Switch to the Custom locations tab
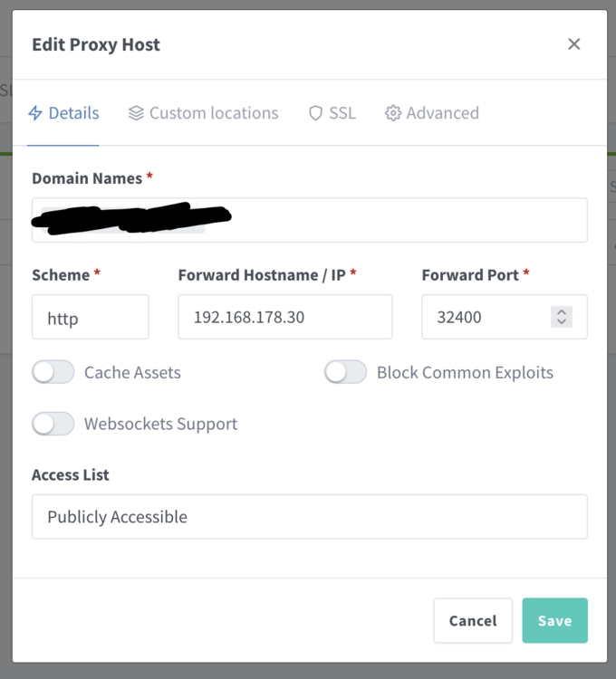This screenshot has height=679, width=616. (x=203, y=113)
